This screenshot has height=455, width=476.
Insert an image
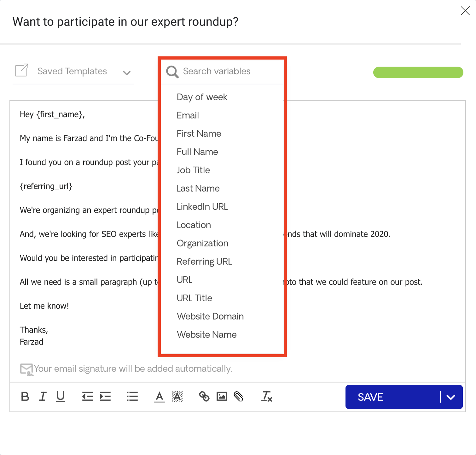pos(222,396)
